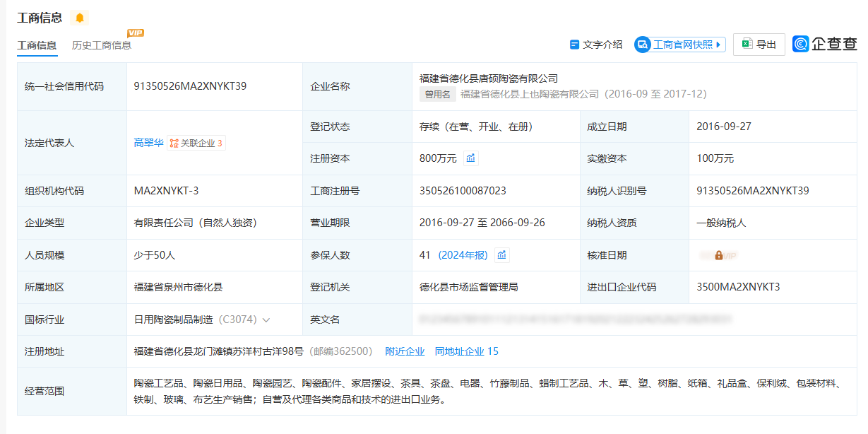Click the chart icon next to 800万元
Screen dimensions: 868x434
470,158
